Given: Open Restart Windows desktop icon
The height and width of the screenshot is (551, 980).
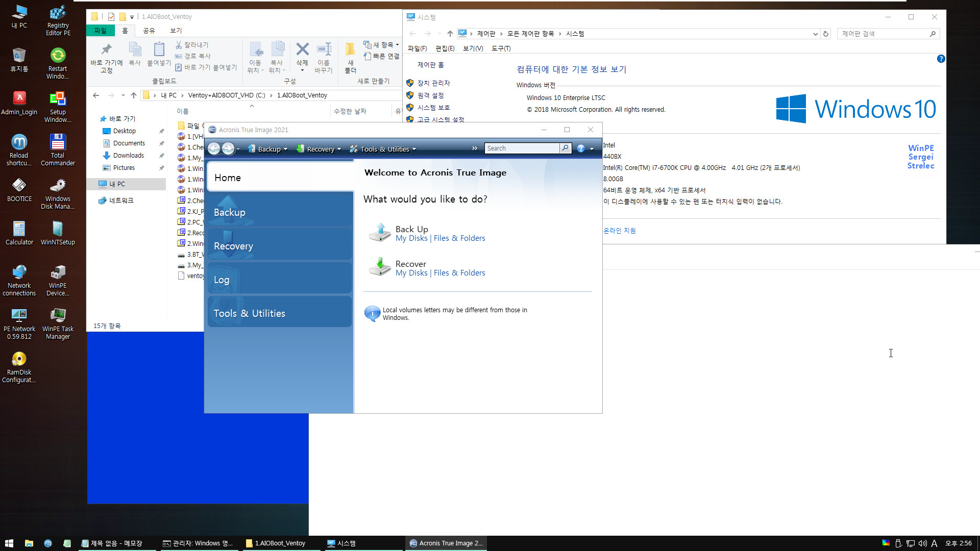Looking at the screenshot, I should [58, 63].
